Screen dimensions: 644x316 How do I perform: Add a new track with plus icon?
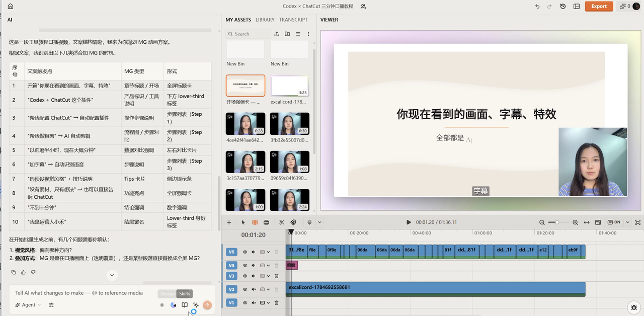click(x=229, y=222)
